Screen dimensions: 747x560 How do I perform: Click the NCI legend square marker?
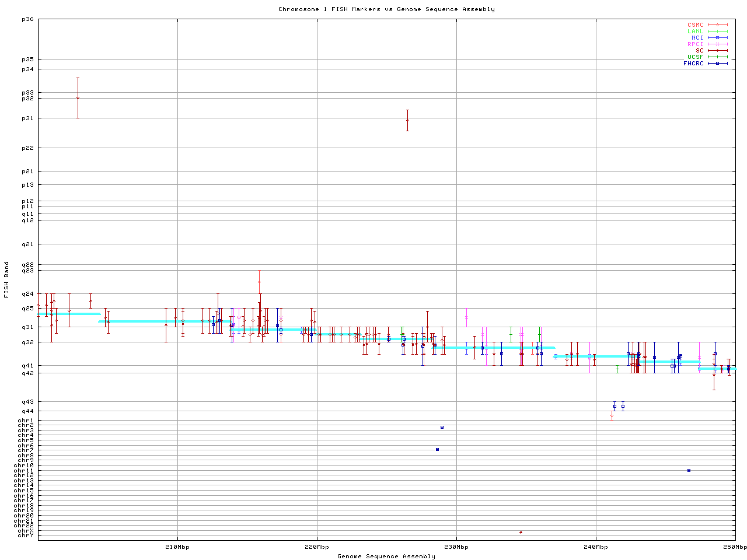tap(717, 38)
